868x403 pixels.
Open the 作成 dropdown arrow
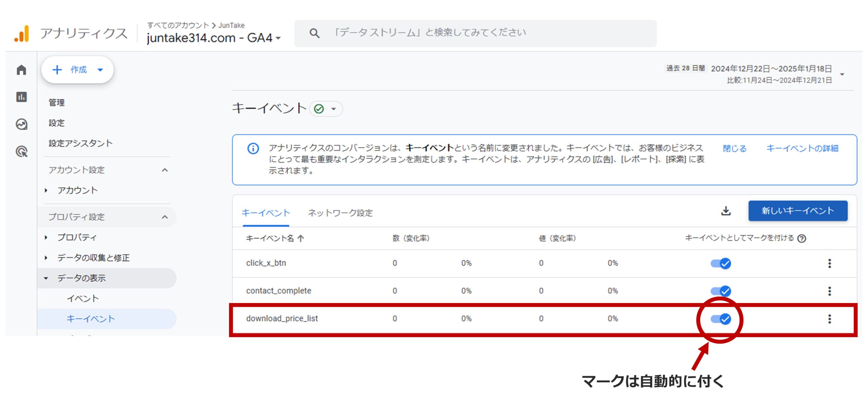pos(100,70)
